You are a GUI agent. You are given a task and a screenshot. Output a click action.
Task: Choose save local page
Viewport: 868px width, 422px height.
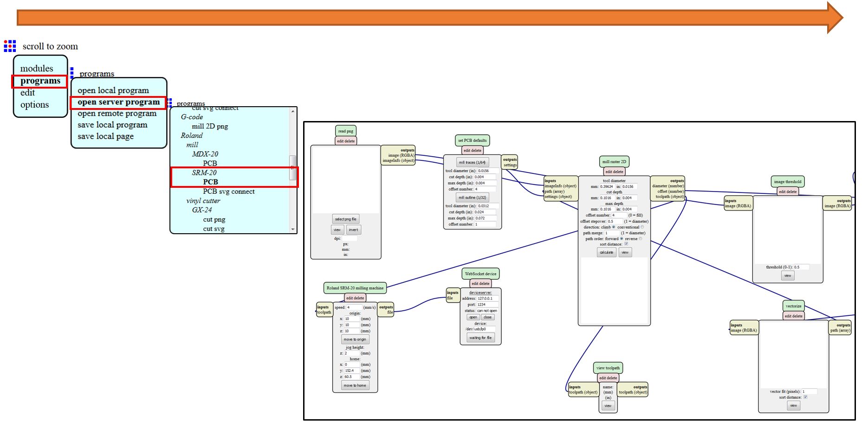point(105,136)
